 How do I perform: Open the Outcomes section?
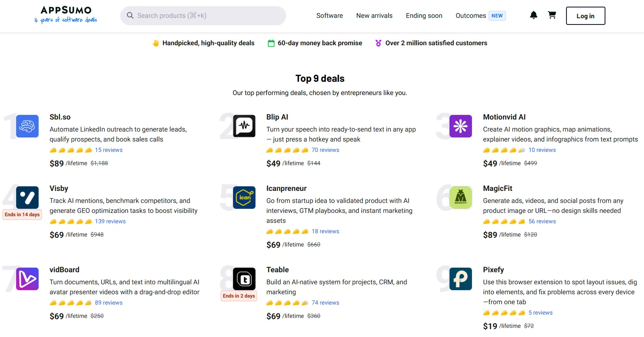pos(471,15)
